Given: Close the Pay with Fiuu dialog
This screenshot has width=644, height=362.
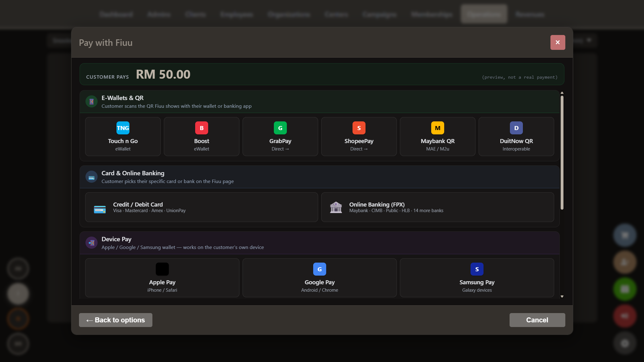Looking at the screenshot, I should 558,42.
